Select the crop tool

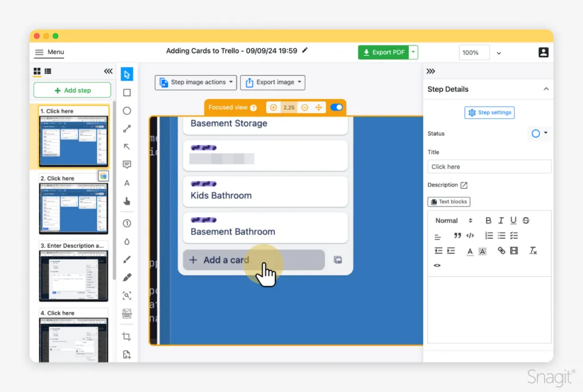[x=127, y=336]
